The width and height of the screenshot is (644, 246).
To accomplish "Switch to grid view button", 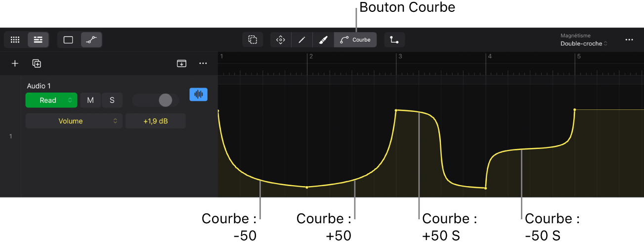I will (15, 40).
